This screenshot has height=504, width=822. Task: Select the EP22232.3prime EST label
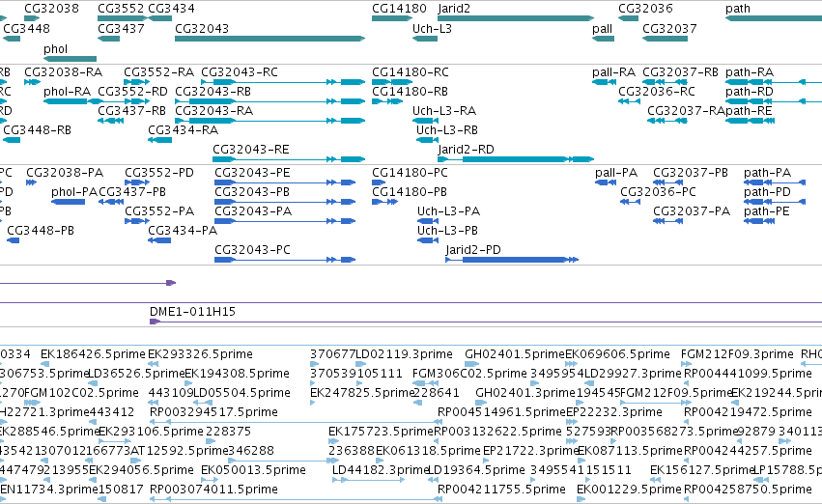(614, 411)
